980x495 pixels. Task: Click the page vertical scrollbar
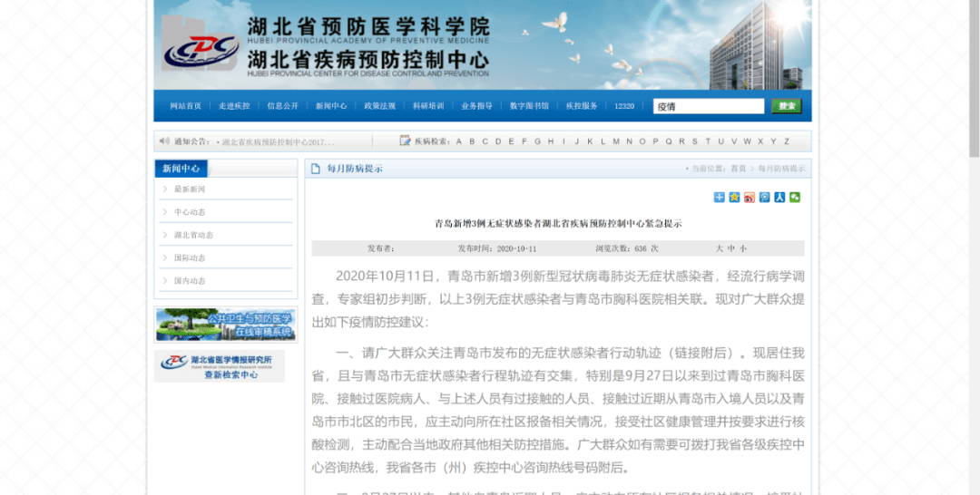point(975,247)
